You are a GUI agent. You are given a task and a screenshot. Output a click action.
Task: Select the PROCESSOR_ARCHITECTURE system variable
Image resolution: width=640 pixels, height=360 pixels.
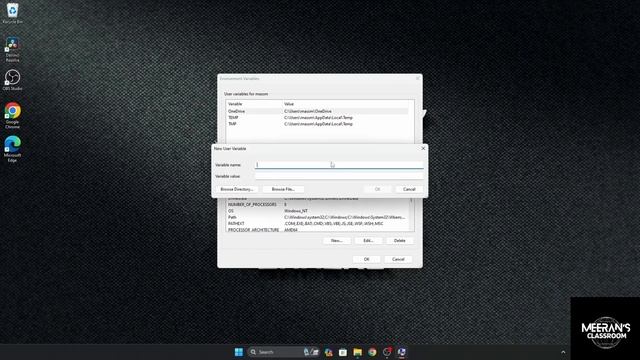click(318, 230)
